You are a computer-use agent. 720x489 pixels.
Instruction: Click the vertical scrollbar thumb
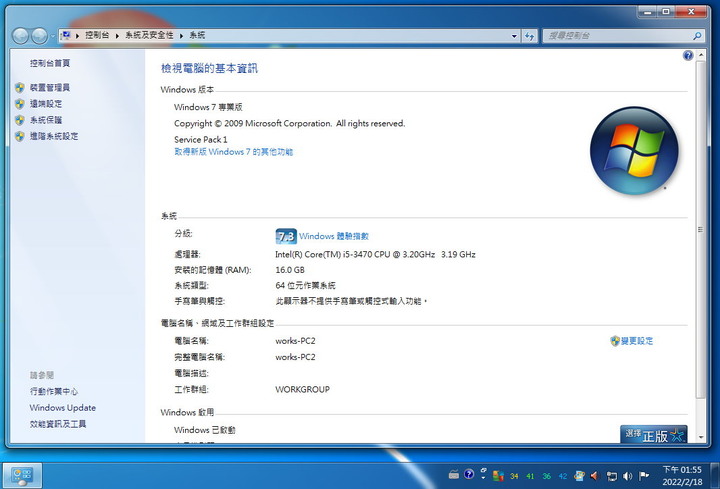pyautogui.click(x=700, y=230)
